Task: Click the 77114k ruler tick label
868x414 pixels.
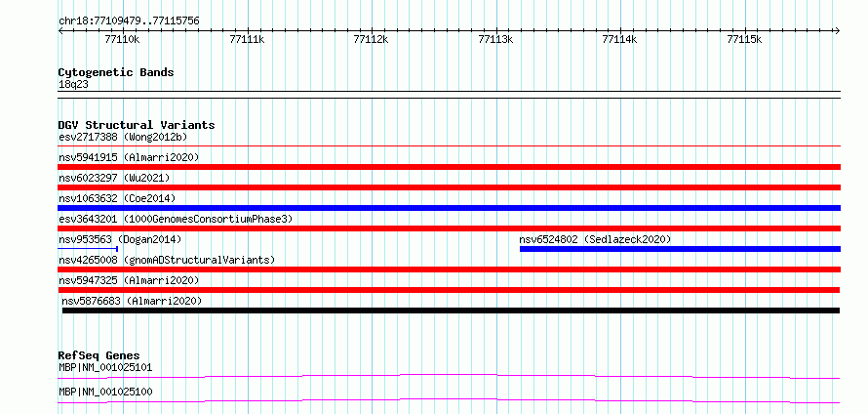Action: (x=620, y=39)
